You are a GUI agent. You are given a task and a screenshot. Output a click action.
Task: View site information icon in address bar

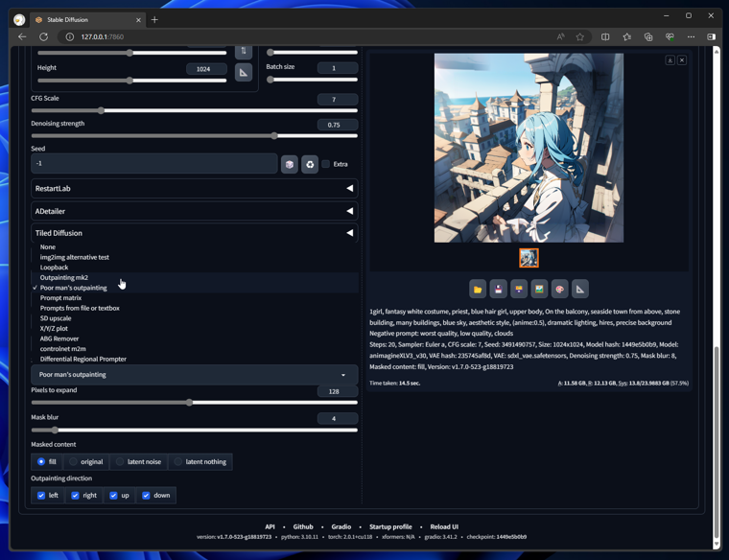70,36
